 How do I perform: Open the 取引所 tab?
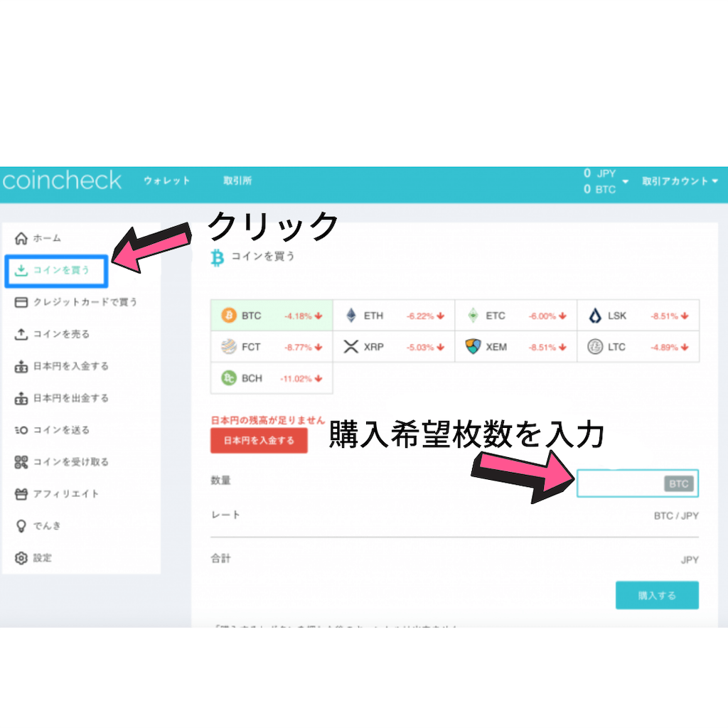237,181
